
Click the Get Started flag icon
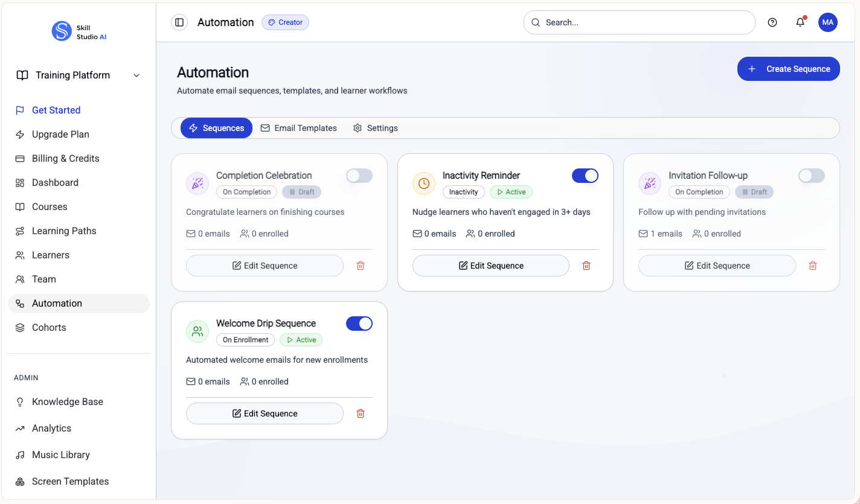pyautogui.click(x=20, y=110)
